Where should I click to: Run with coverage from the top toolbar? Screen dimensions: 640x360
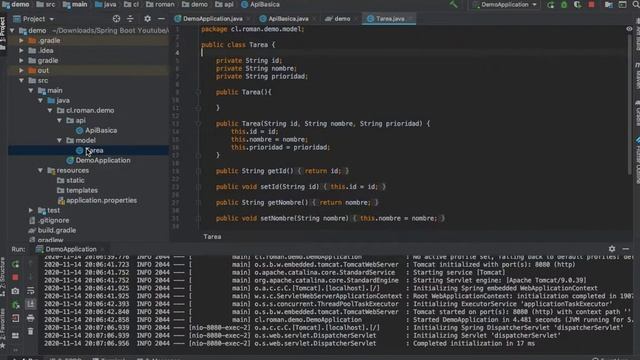pyautogui.click(x=577, y=5)
